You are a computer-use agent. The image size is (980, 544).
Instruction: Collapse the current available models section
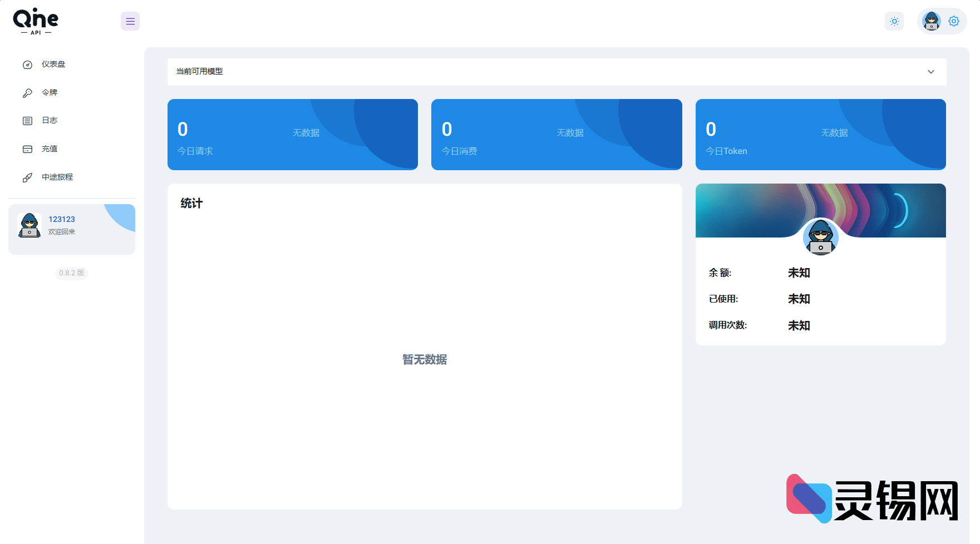pyautogui.click(x=930, y=72)
